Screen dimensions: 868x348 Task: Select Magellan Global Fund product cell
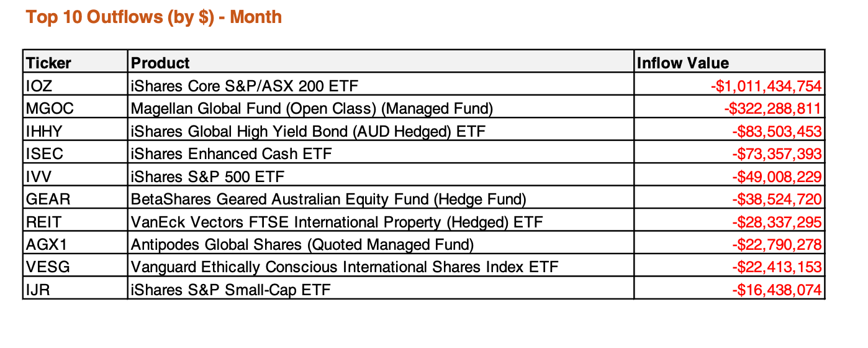coord(381,108)
